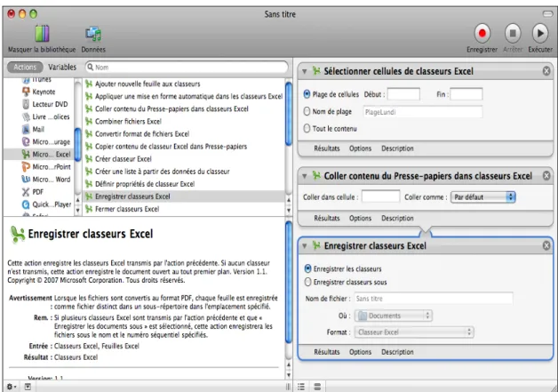Choose the Tout le contenu radio button

pyautogui.click(x=307, y=129)
